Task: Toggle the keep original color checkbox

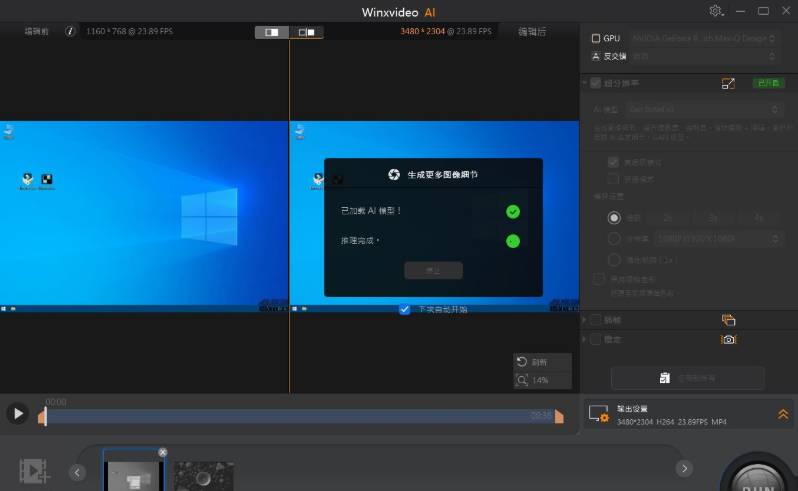Action: click(599, 279)
